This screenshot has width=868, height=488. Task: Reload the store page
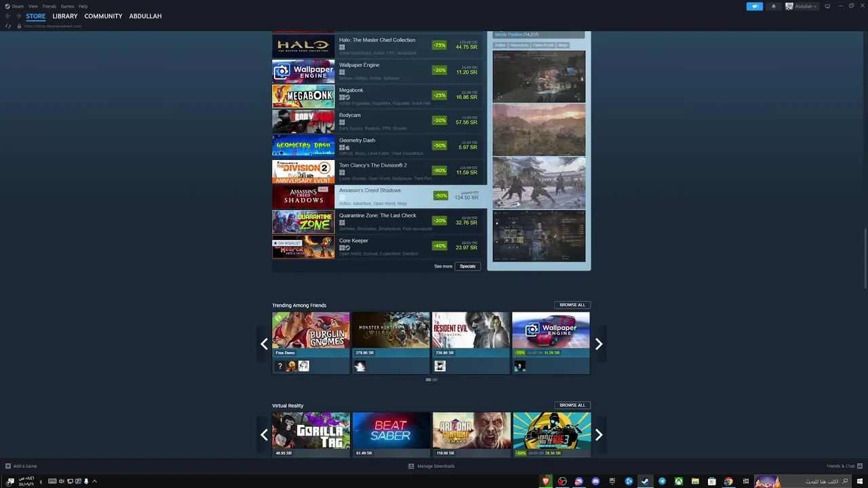[x=8, y=26]
